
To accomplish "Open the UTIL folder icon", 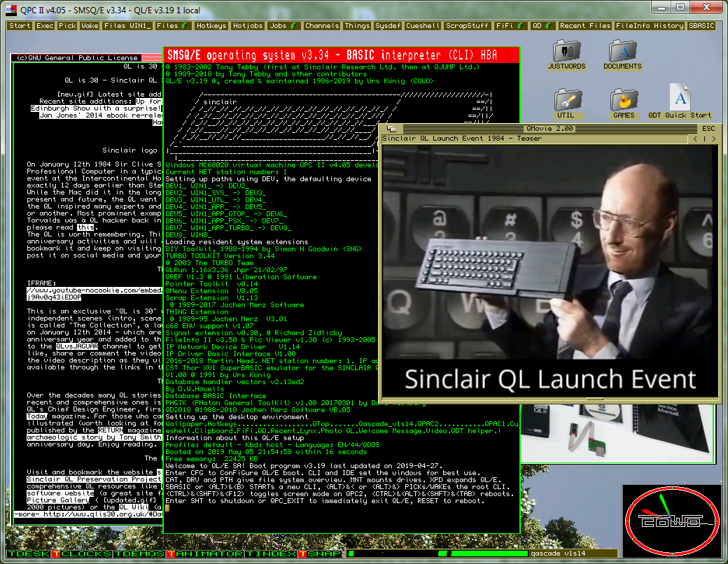I will point(566,104).
